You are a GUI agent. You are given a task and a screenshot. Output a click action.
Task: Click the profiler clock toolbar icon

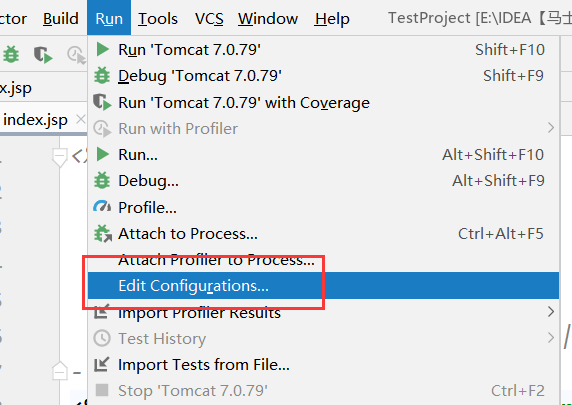point(76,55)
